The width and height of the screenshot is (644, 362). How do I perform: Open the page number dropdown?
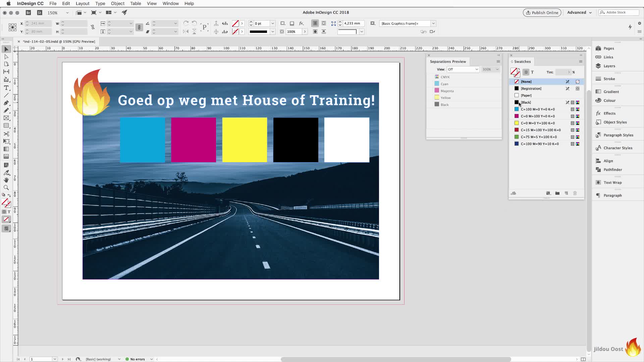pos(55,359)
